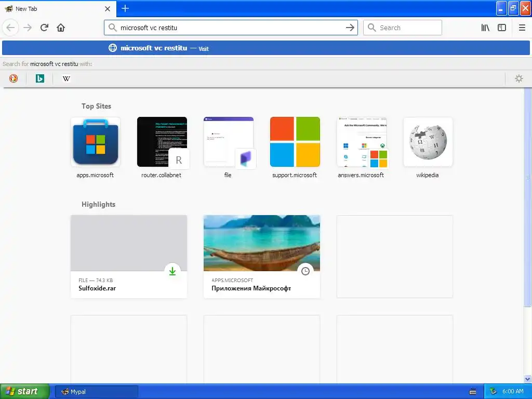This screenshot has height=399, width=532.
Task: Click the Highlights section heading
Action: 98,204
